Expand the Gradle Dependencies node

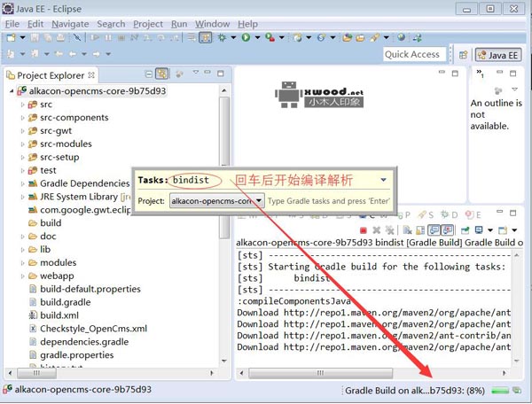pyautogui.click(x=23, y=183)
